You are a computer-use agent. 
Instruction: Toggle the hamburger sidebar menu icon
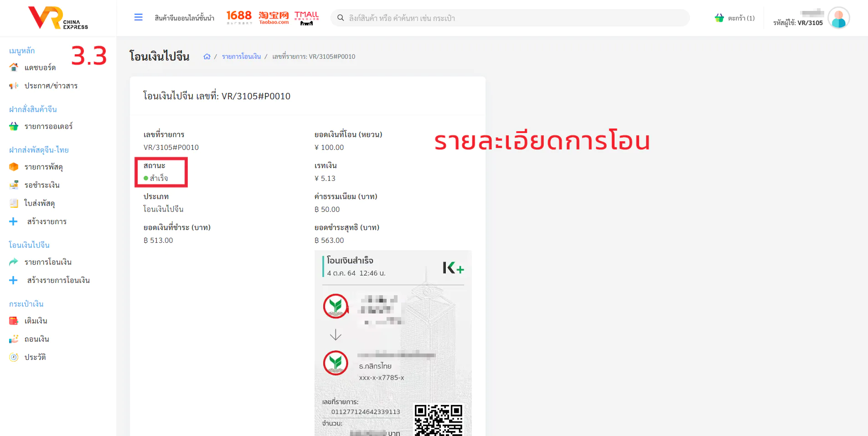click(139, 17)
